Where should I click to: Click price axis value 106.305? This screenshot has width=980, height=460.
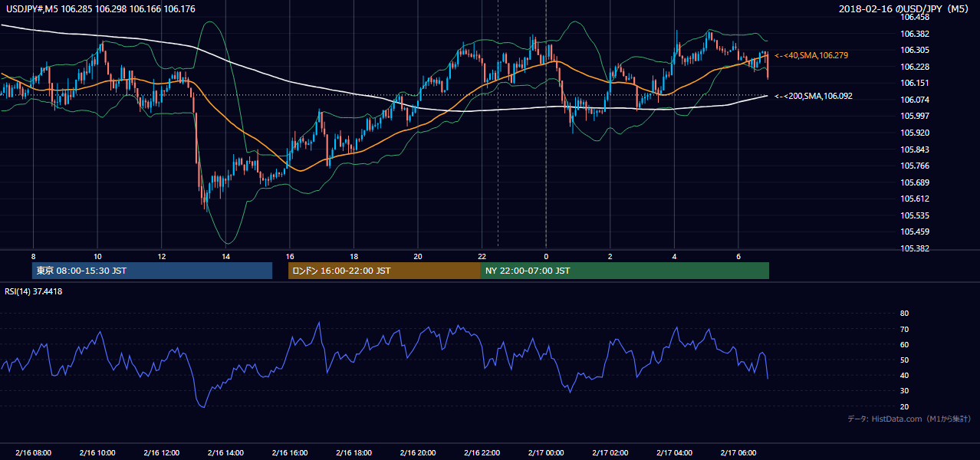click(x=916, y=50)
